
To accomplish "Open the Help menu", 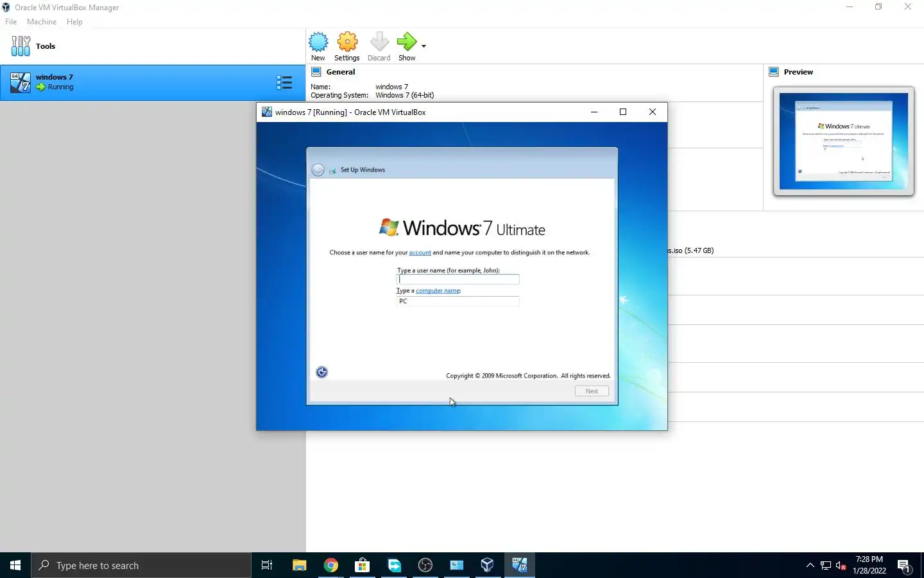I will 74,22.
